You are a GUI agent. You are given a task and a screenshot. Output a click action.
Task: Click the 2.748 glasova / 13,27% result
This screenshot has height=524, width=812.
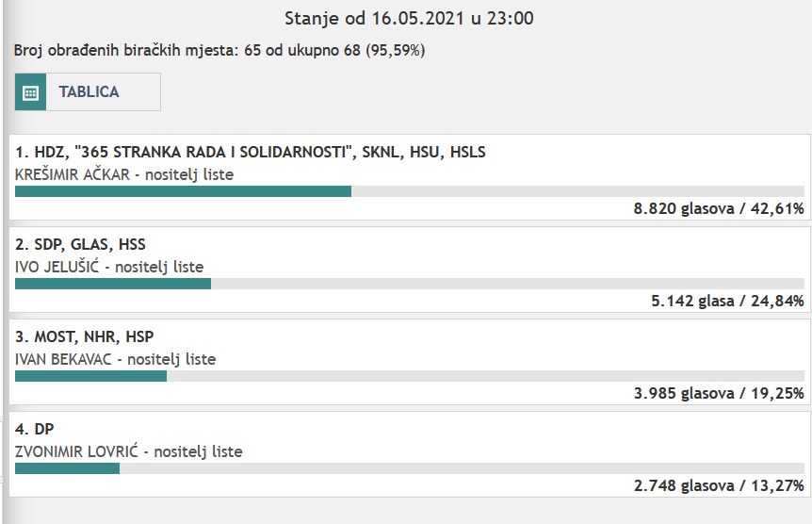tap(719, 485)
